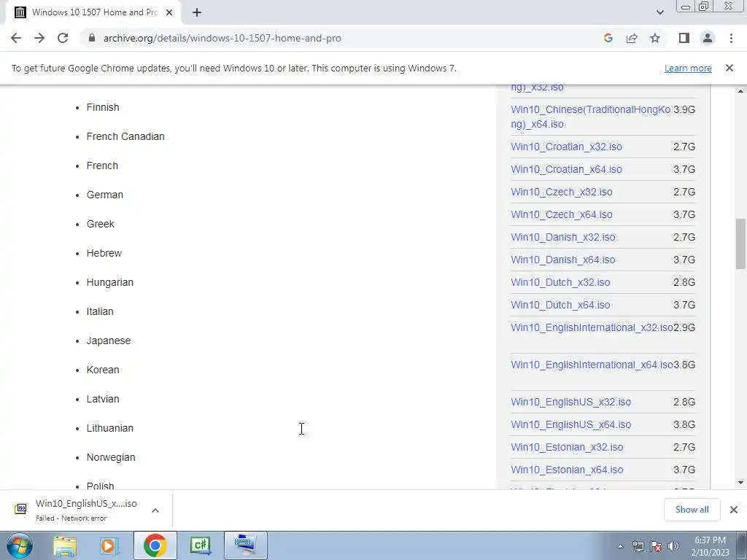Open a new tab with the plus button

click(197, 12)
